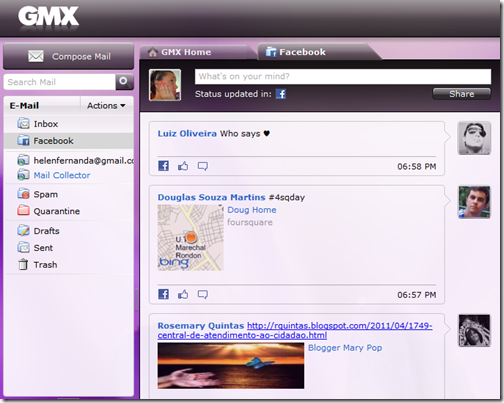Open Luiz Oliveira's profile link

click(187, 134)
